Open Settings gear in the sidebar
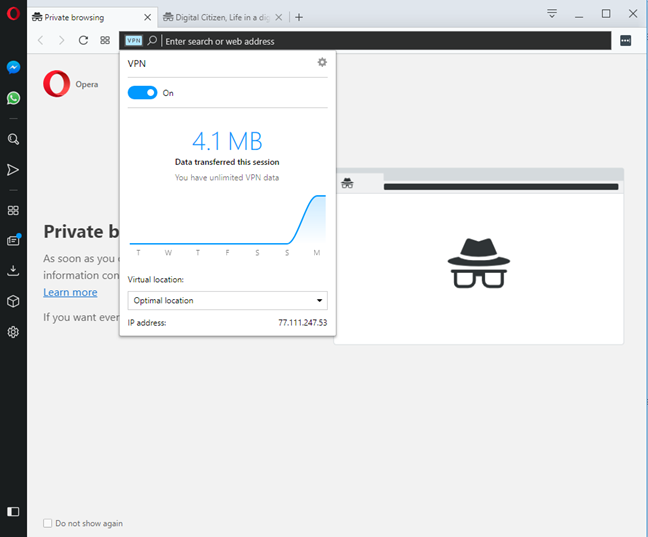Viewport: 648px width, 537px height. click(x=13, y=332)
